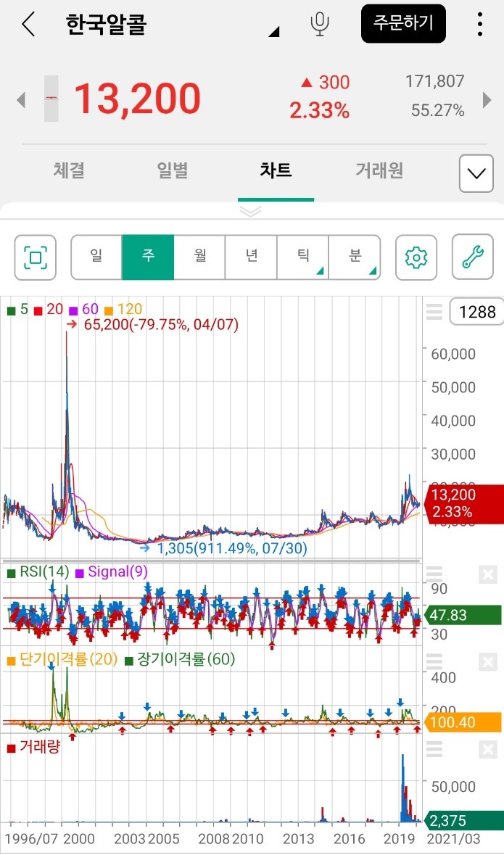Open the wrench chart tools icon
Viewport: 504px width, 855px height.
coord(473,257)
